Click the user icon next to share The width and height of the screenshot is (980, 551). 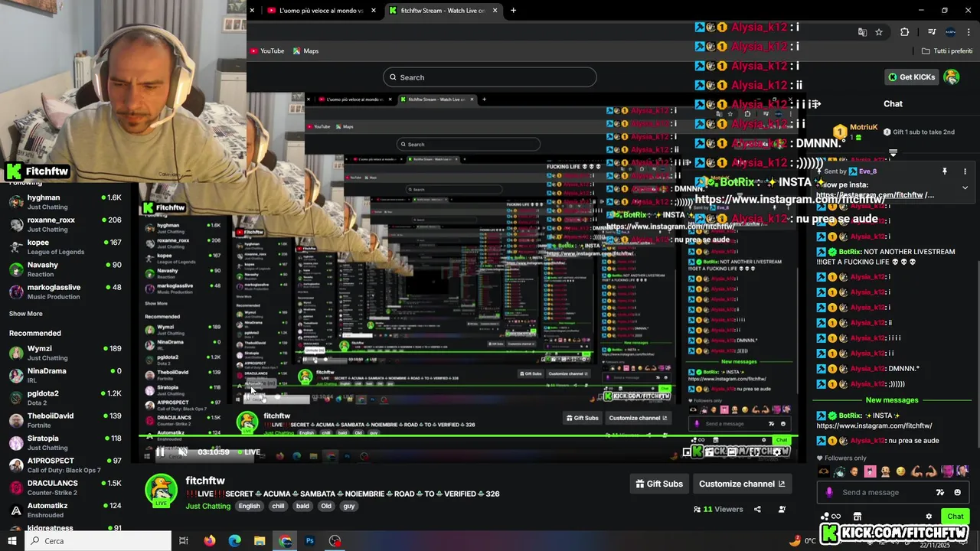pos(782,509)
